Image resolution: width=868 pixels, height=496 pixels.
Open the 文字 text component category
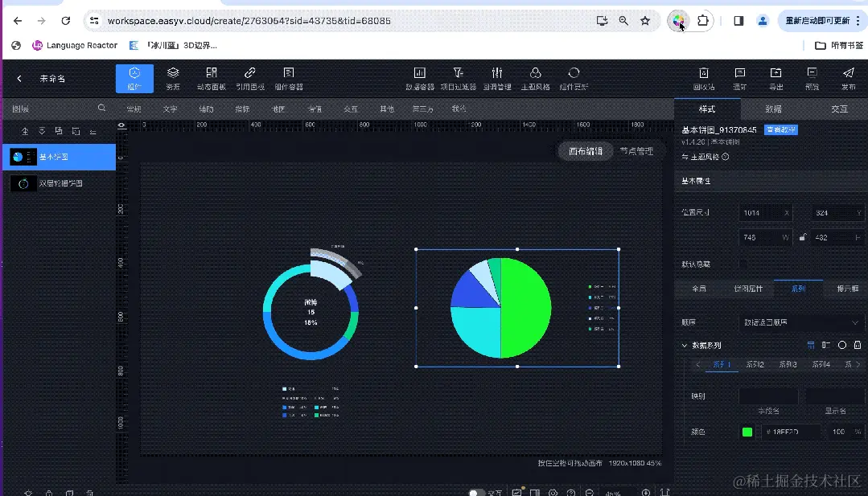pyautogui.click(x=170, y=109)
